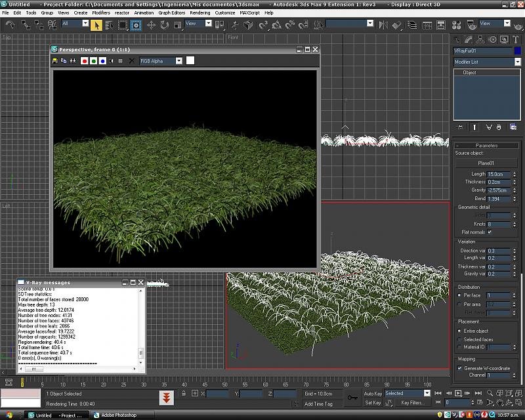Click the red channel button in render window
This screenshot has width=525, height=420.
[x=85, y=61]
